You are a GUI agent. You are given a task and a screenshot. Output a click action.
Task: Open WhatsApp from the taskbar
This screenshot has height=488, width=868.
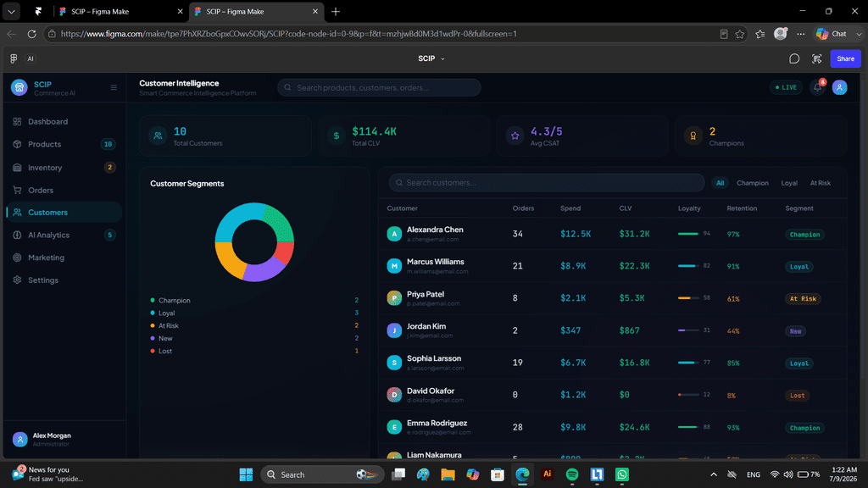click(x=621, y=474)
